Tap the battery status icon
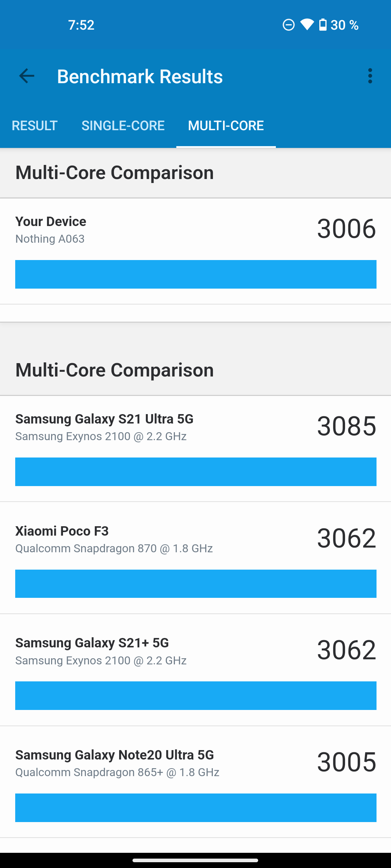This screenshot has height=868, width=391. (x=323, y=25)
